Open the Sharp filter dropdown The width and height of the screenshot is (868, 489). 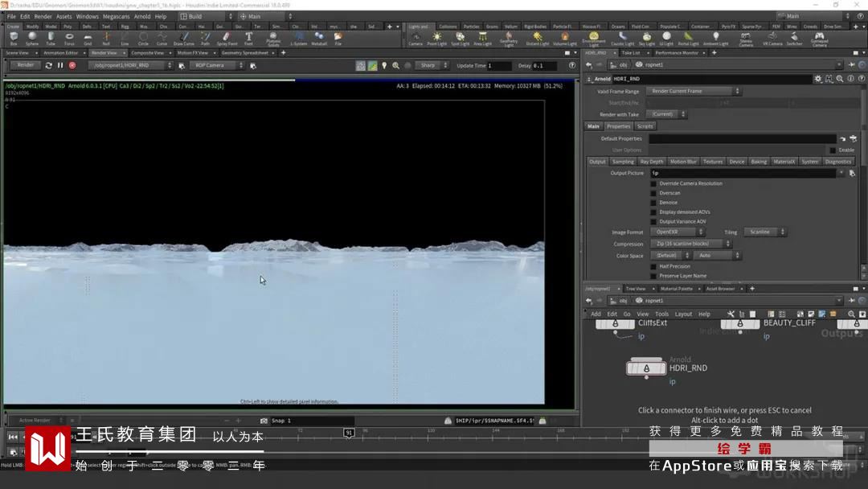(x=432, y=65)
